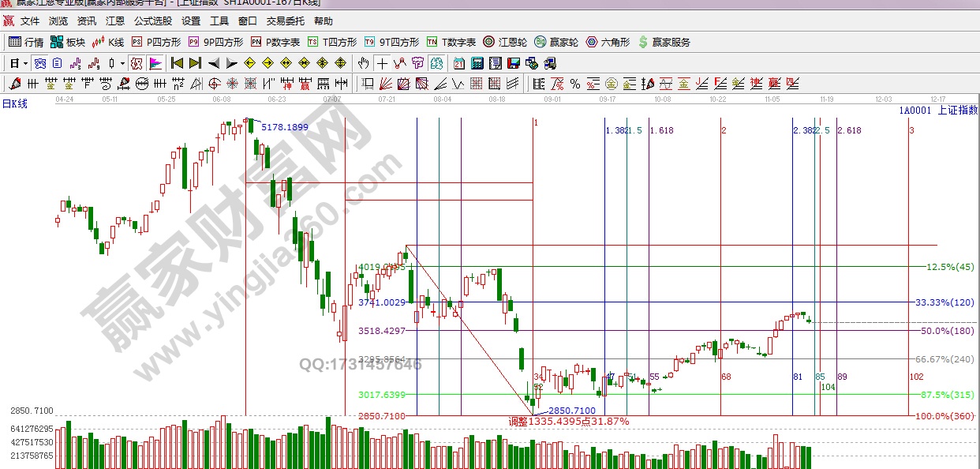Open the 江恩 menu
This screenshot has width=980, height=469.
coord(115,21)
